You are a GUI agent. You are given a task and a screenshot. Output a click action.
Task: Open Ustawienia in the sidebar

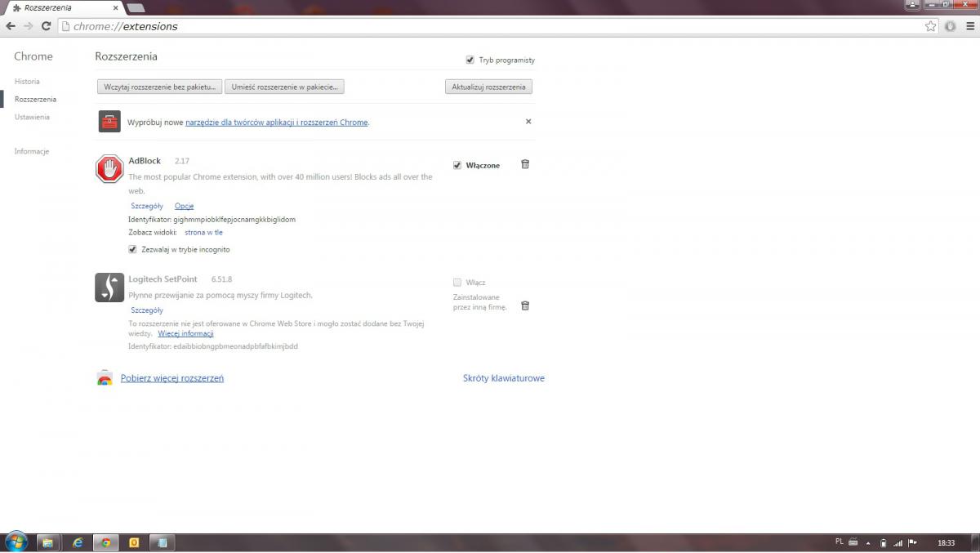pyautogui.click(x=32, y=117)
